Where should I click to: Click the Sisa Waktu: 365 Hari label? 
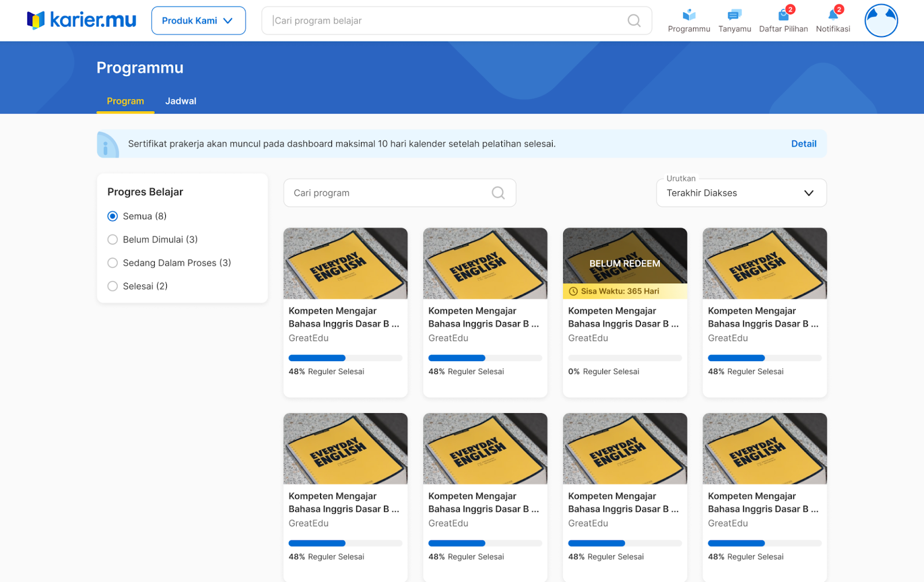[x=620, y=291]
